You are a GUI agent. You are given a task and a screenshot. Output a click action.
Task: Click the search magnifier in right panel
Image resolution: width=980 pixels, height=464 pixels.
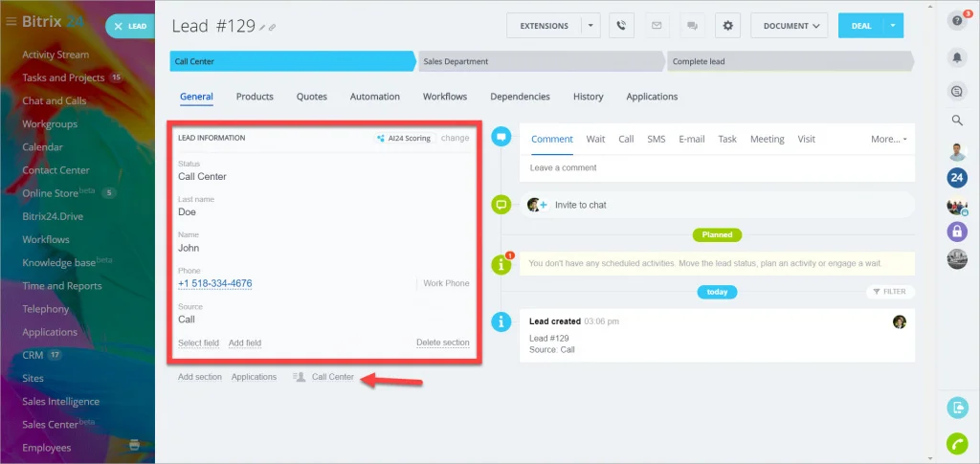[x=957, y=120]
